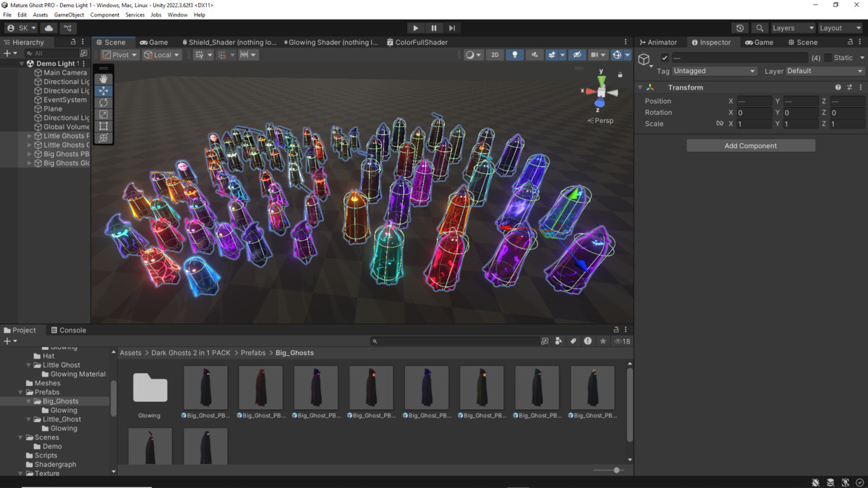Click the Unity Cloud icon
This screenshot has height=488, width=868.
click(49, 28)
